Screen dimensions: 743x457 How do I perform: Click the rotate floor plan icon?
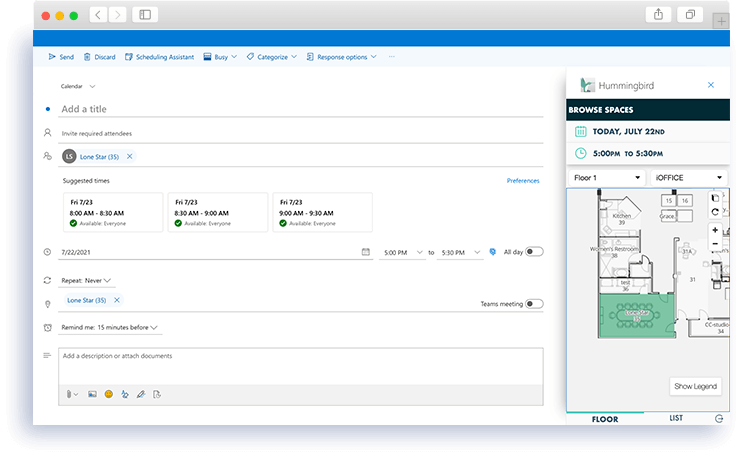click(715, 212)
